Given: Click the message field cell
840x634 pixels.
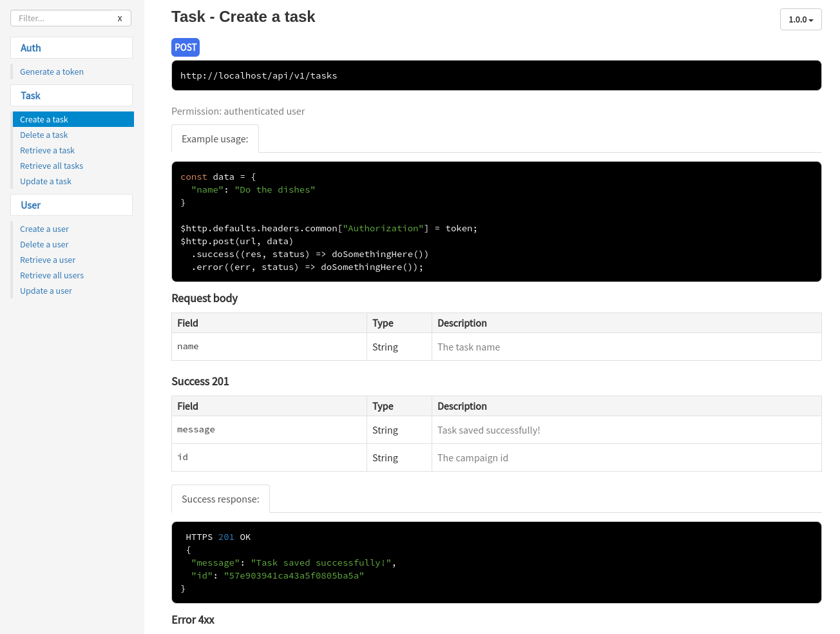Looking at the screenshot, I should [x=269, y=430].
